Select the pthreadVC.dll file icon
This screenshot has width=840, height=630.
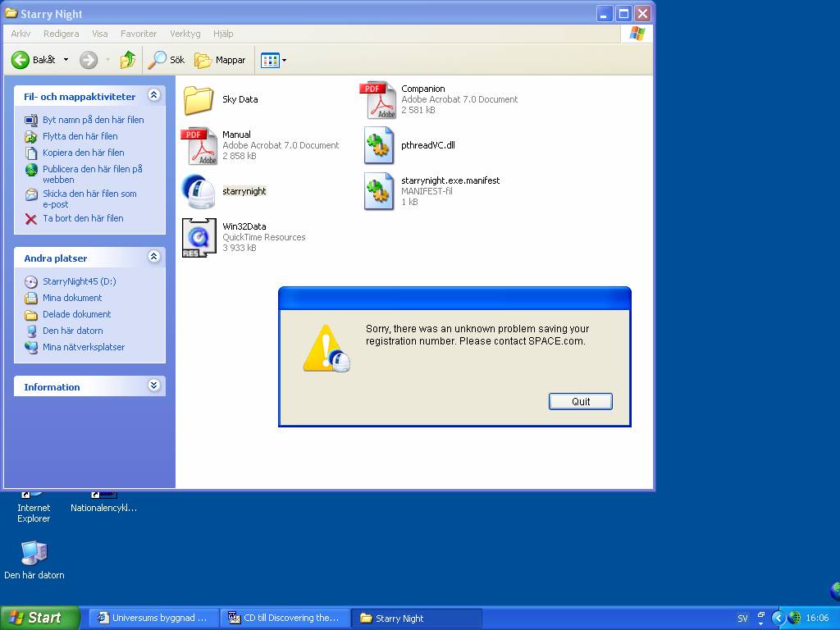coord(379,145)
